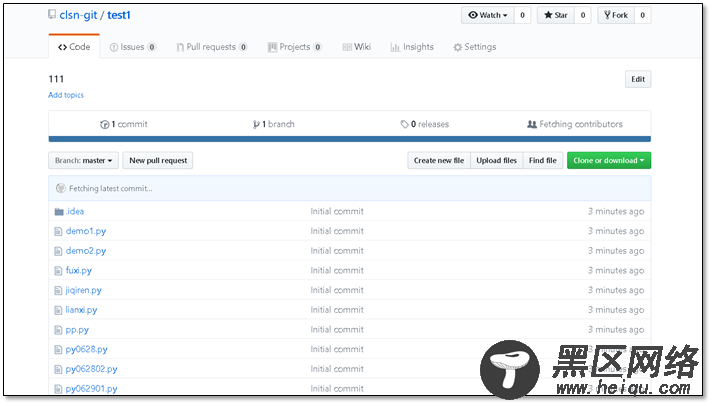
Task: Click the commit history clock icon
Action: pyautogui.click(x=104, y=124)
